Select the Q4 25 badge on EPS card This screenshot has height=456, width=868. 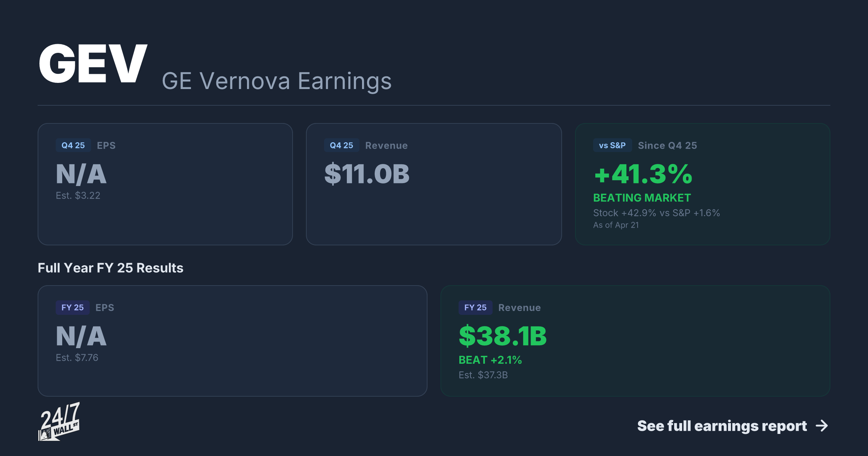[73, 145]
